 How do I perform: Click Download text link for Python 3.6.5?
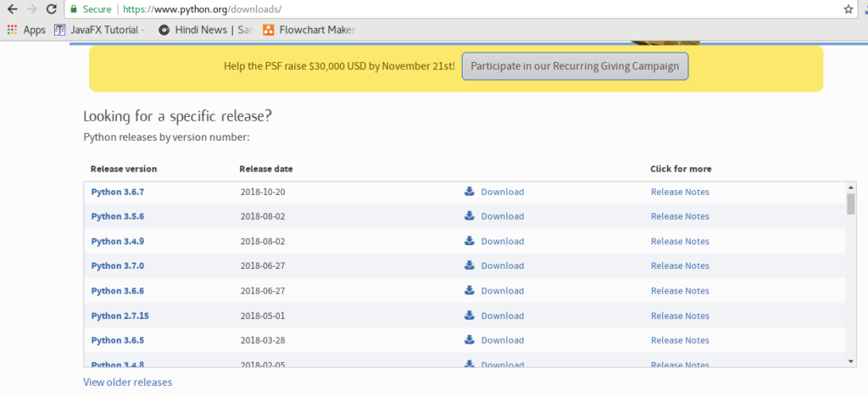502,340
